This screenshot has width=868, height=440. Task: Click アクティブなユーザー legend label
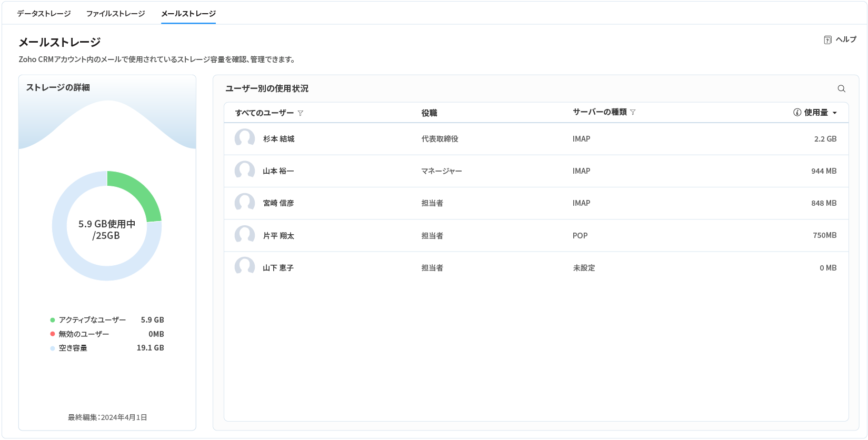(x=92, y=320)
